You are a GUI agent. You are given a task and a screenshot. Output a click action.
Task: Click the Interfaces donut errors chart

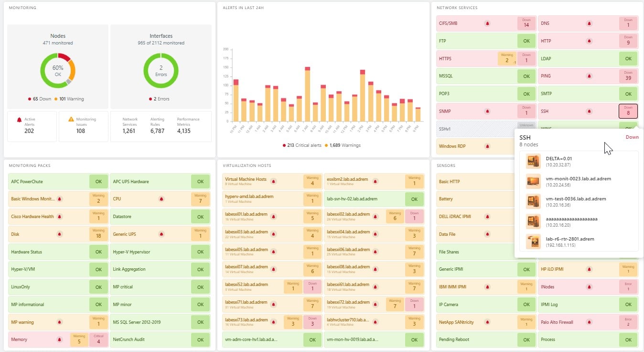click(161, 71)
